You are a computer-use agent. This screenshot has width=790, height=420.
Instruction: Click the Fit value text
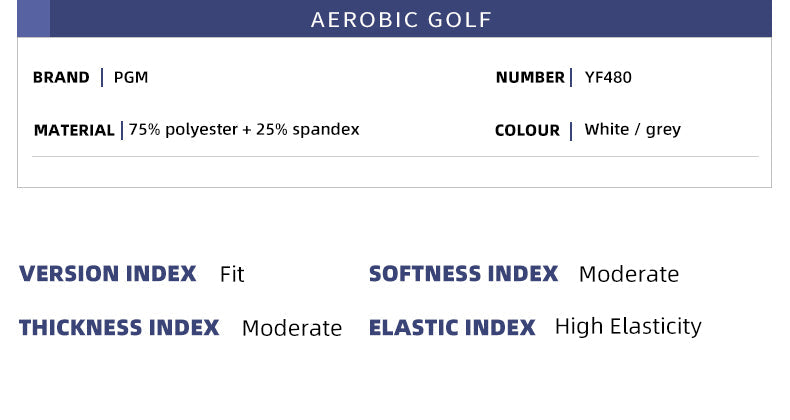(x=232, y=274)
